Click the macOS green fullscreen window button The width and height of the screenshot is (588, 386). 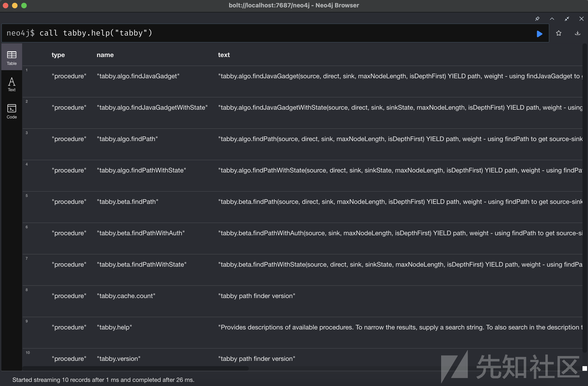click(x=24, y=6)
